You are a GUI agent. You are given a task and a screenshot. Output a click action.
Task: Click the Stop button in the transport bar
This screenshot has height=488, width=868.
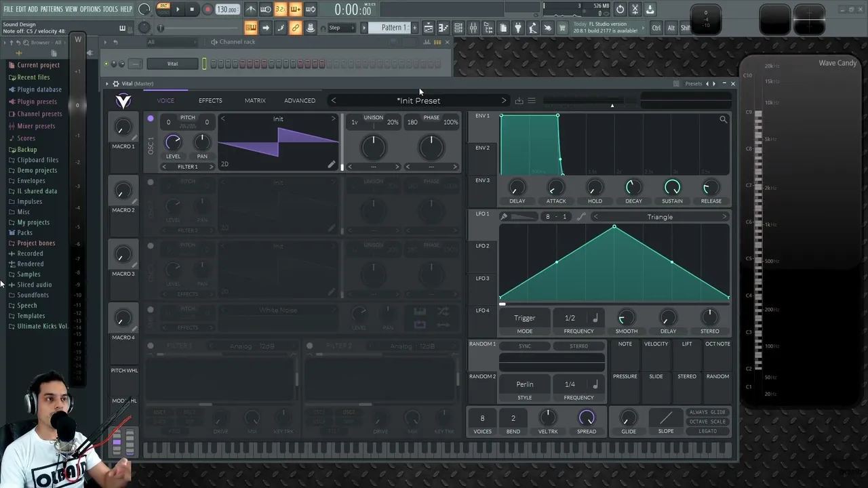192,9
